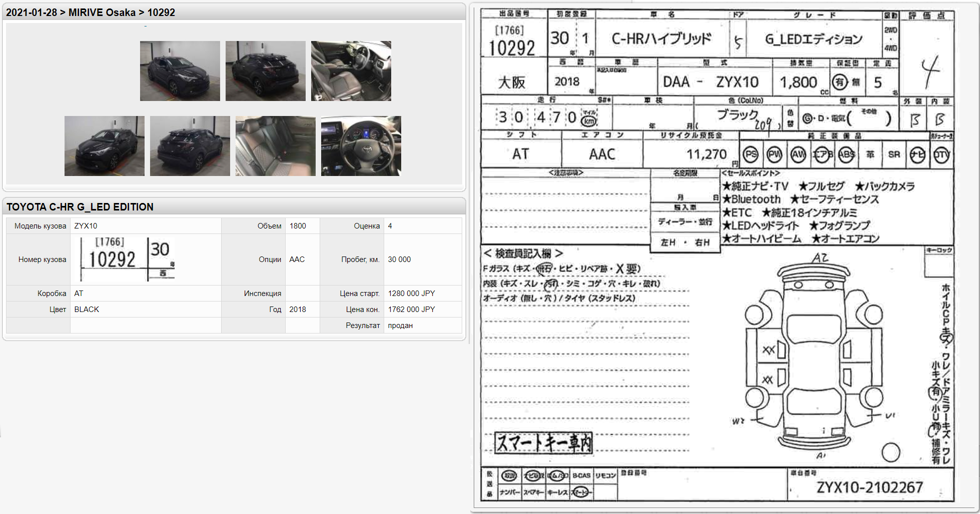Click the recycle fee '11,270' on auction sheet

point(706,154)
